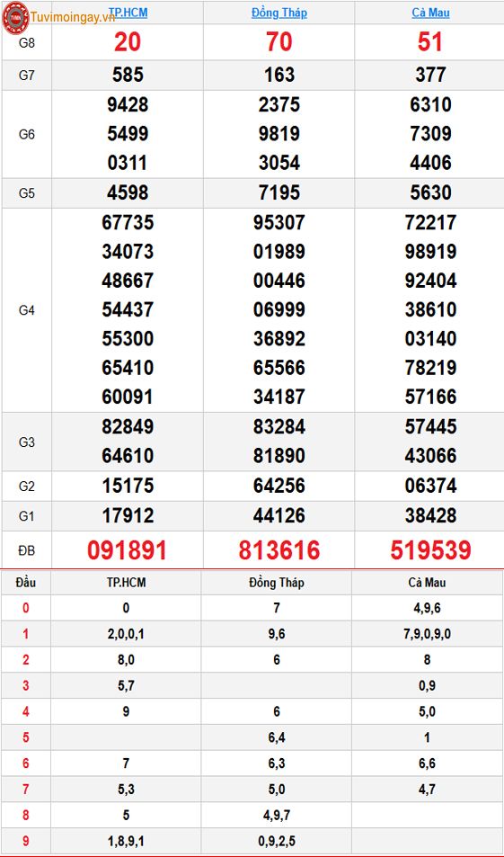Select TP.HCM G7 number 585
This screenshot has height=857, width=504.
[128, 75]
